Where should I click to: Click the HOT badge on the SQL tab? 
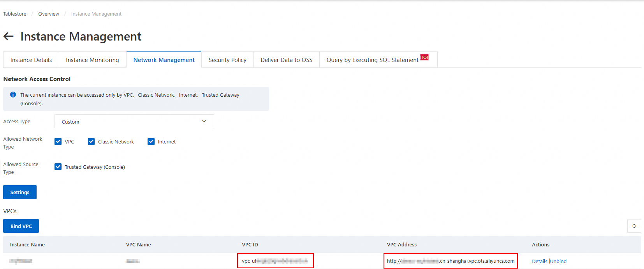[x=424, y=57]
